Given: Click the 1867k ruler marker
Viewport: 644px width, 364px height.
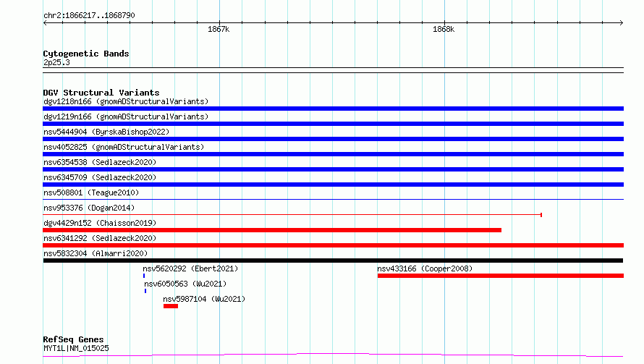Looking at the screenshot, I should coord(219,29).
